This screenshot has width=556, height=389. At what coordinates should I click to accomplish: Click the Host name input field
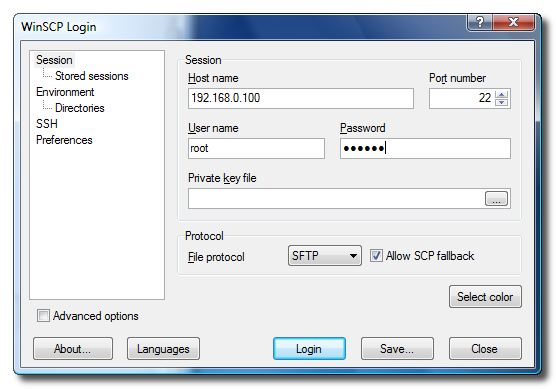point(301,98)
